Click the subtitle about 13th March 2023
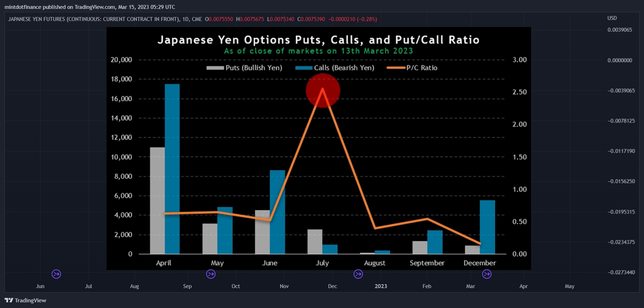The width and height of the screenshot is (644, 308). [x=318, y=51]
